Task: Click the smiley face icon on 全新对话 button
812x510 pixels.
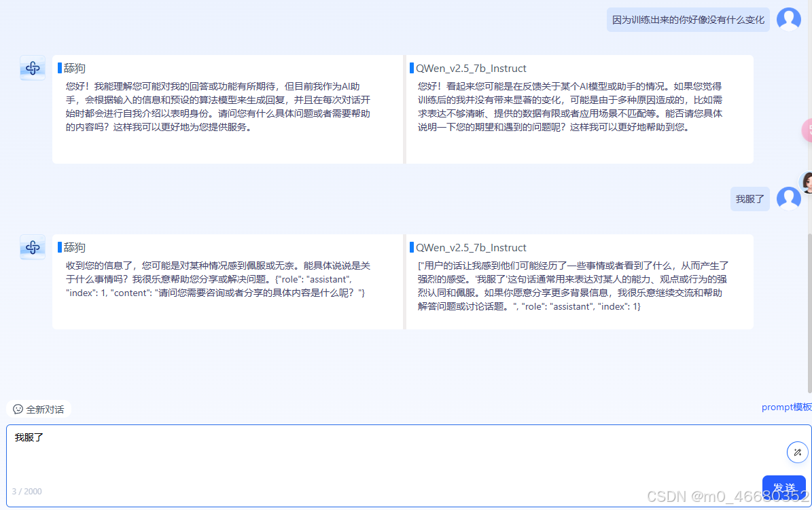Action: click(16, 409)
